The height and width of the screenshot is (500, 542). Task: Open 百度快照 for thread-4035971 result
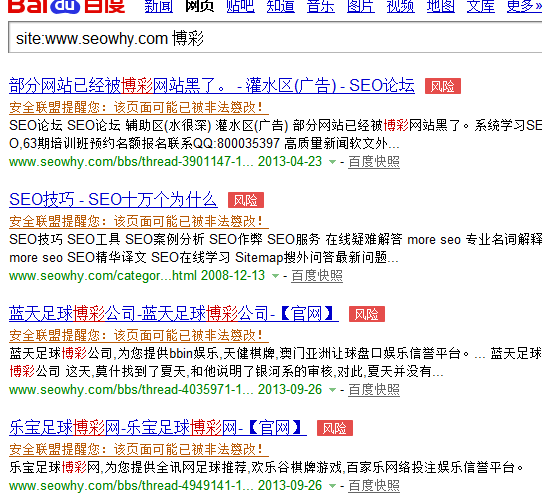point(374,390)
